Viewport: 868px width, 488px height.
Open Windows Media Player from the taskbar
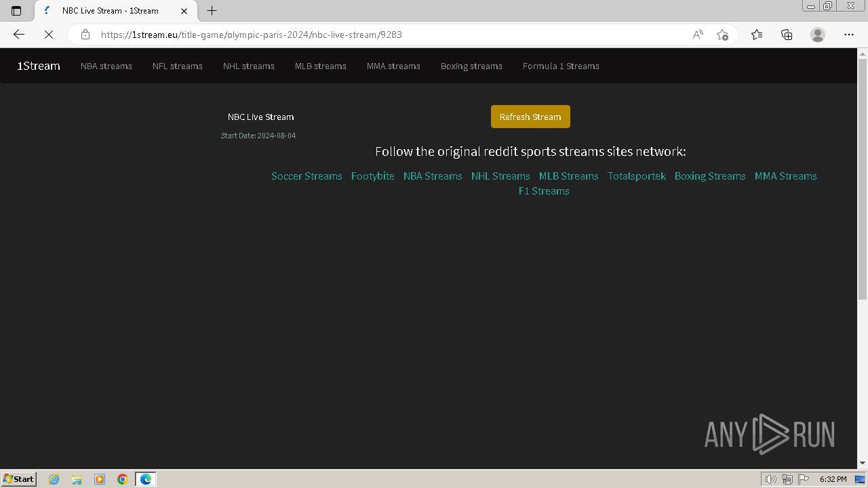[100, 479]
